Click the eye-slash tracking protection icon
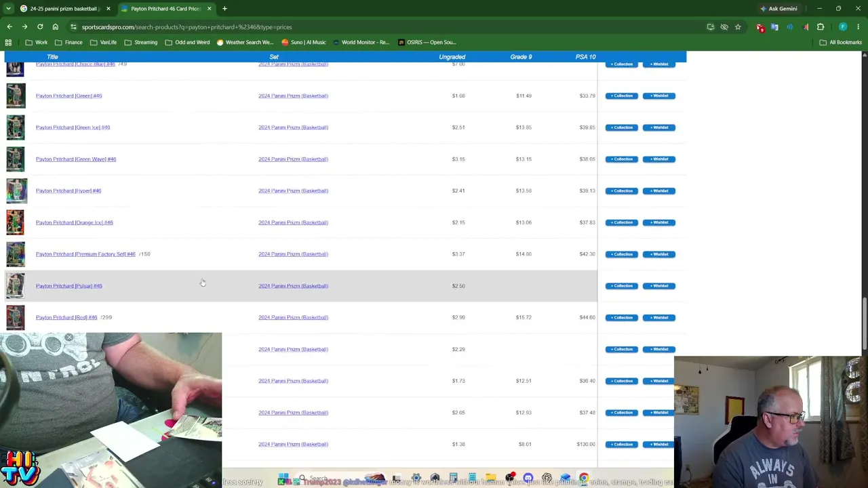 point(724,27)
